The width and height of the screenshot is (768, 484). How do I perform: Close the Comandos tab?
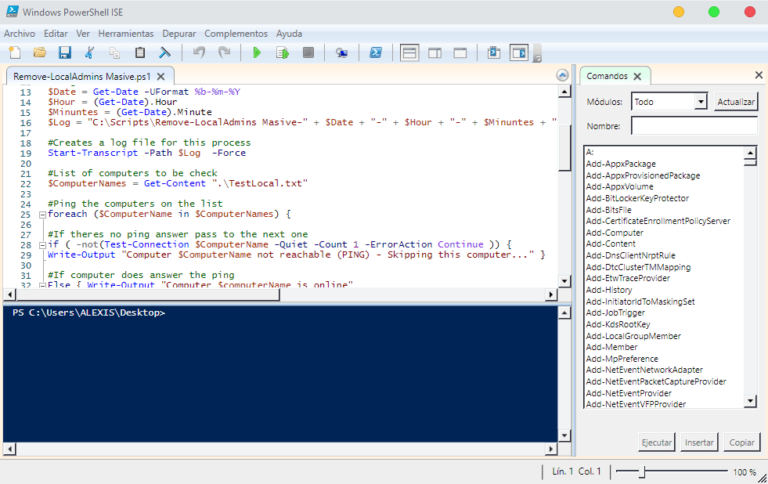pos(637,76)
